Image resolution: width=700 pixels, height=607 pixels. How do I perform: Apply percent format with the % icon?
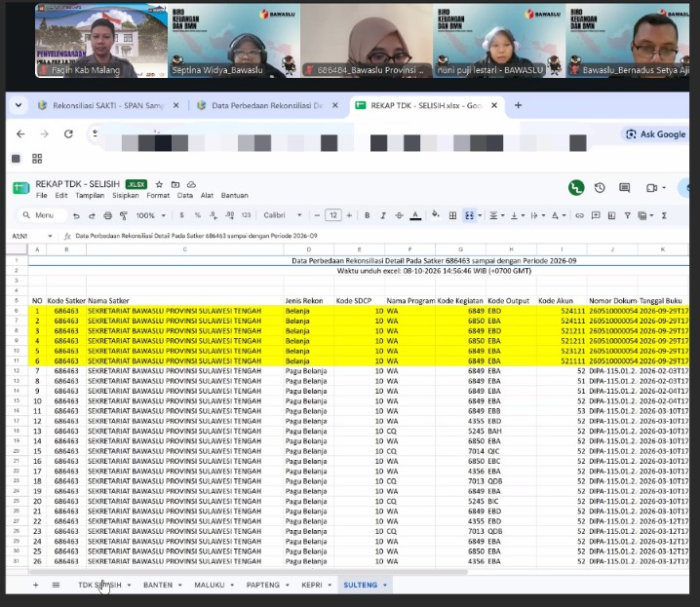197,215
